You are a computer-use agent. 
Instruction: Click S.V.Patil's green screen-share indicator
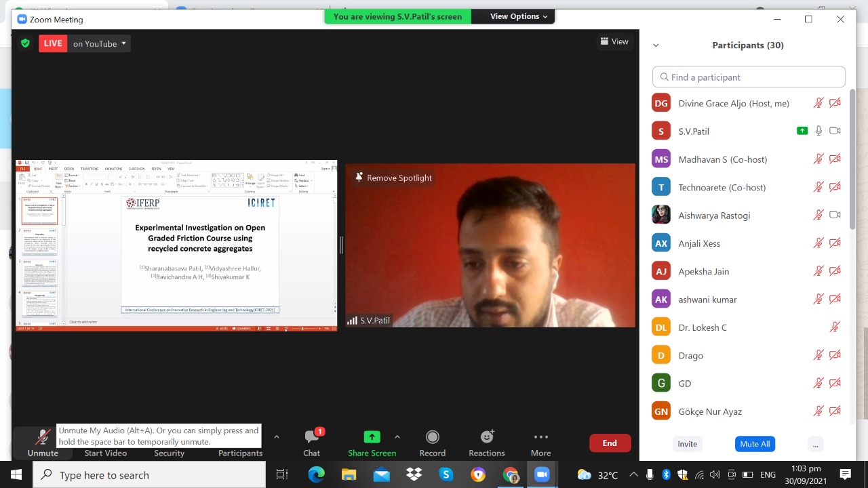(x=802, y=131)
